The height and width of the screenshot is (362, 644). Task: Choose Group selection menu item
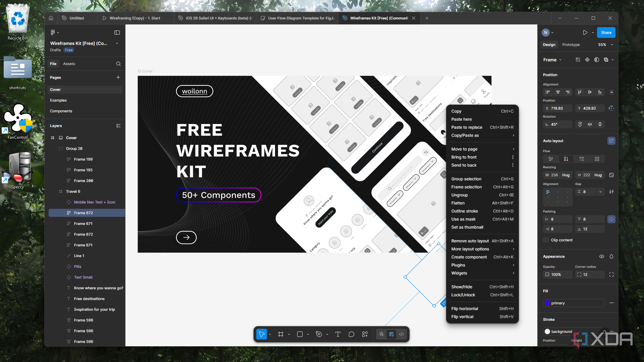coord(482,179)
